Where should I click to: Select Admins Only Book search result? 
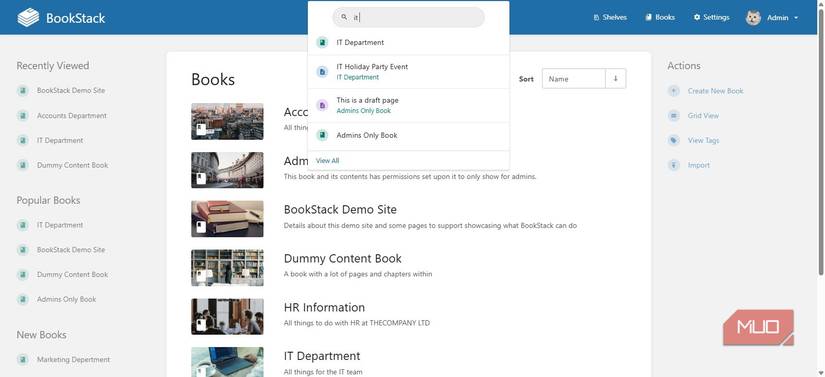tap(408, 135)
